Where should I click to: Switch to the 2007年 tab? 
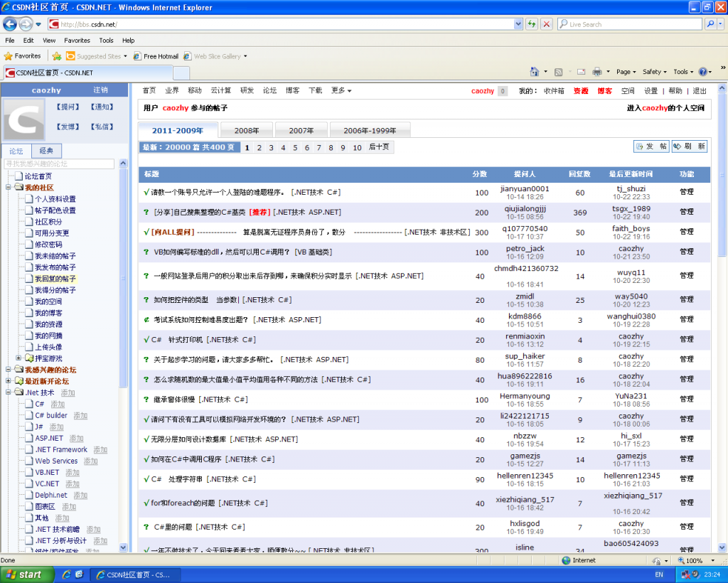click(301, 130)
